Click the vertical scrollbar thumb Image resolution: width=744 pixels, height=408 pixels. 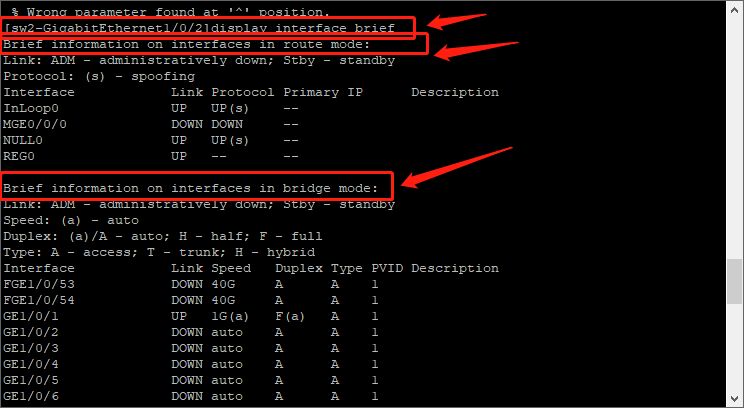[735, 281]
